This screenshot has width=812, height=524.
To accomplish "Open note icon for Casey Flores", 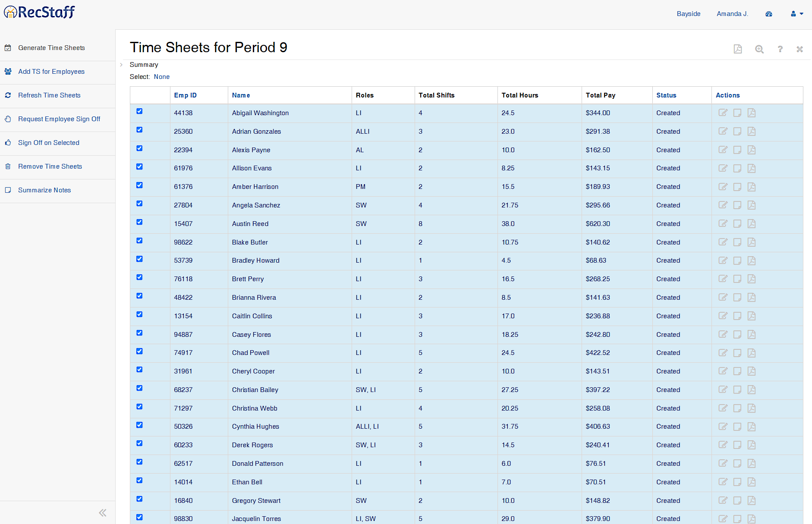I will pyautogui.click(x=737, y=334).
